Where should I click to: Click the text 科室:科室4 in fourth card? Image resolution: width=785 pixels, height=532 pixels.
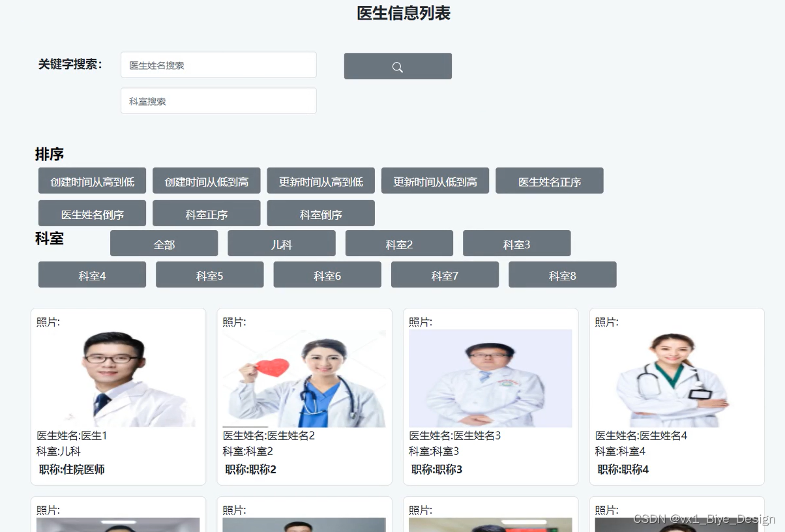(x=621, y=451)
